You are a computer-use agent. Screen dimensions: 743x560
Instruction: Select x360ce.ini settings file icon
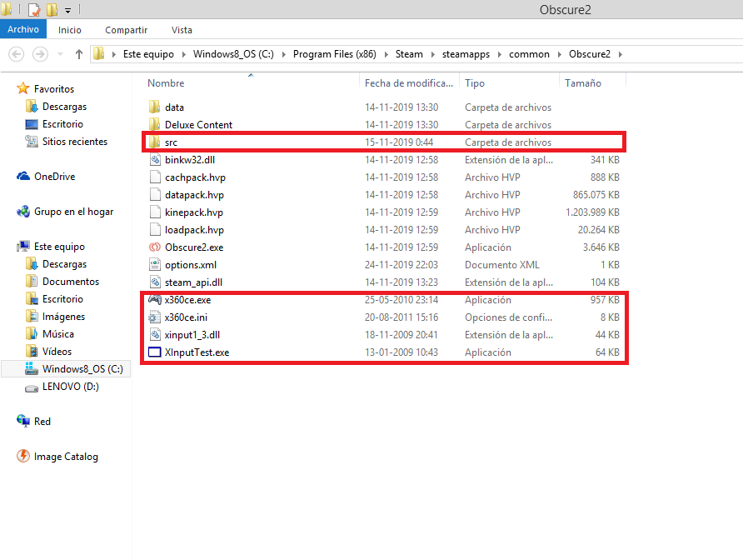click(x=154, y=317)
